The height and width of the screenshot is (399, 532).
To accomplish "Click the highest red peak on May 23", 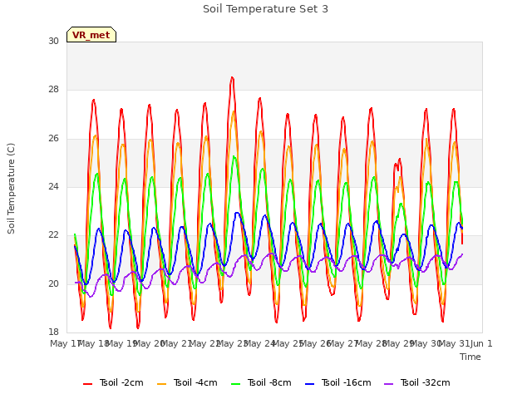I will (232, 78).
